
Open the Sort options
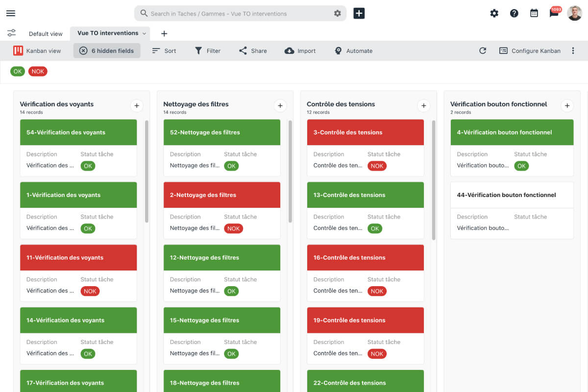pyautogui.click(x=164, y=50)
